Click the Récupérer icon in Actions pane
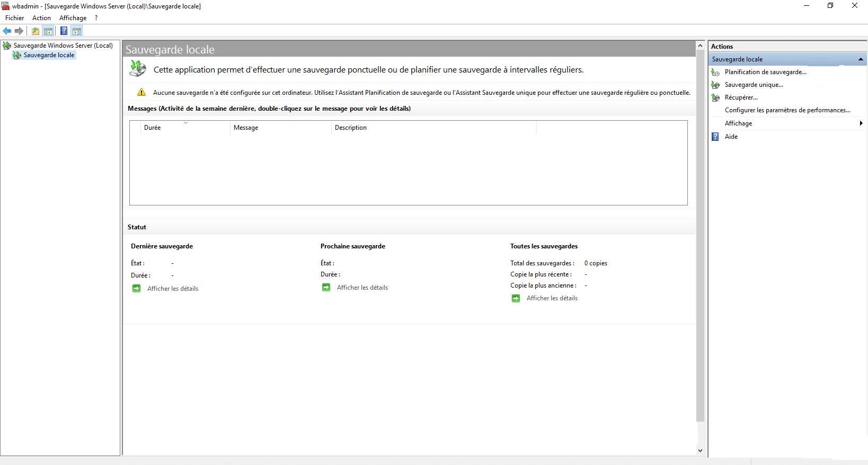 (x=715, y=97)
